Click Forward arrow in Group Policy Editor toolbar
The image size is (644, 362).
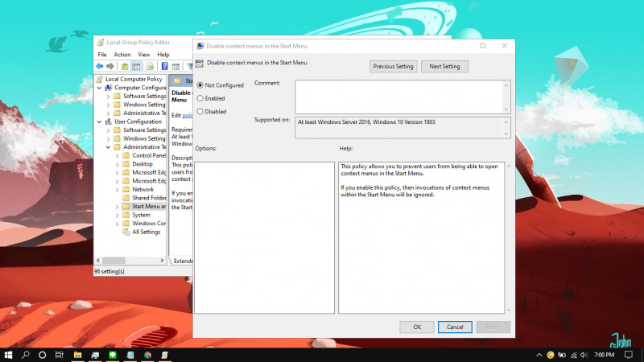coord(110,66)
